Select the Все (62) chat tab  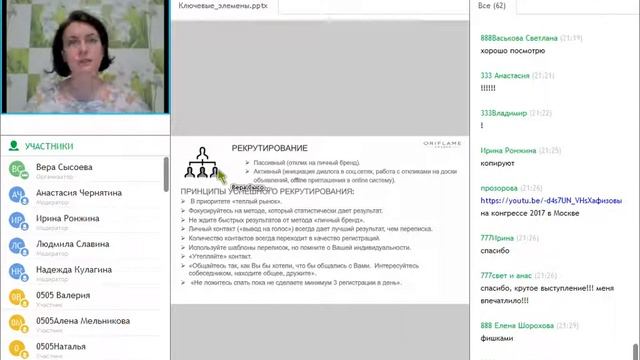pyautogui.click(x=492, y=6)
